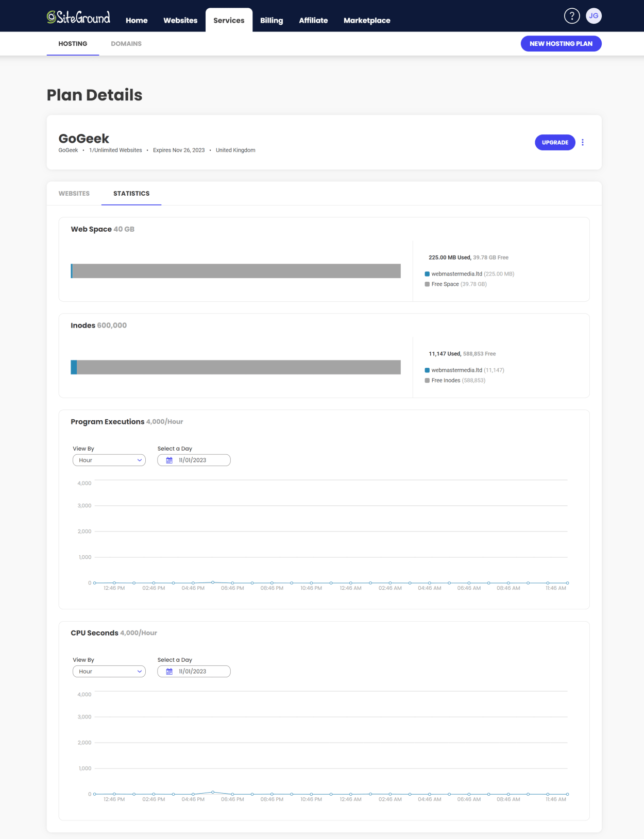Click 'Expires Nov 26, 2023' text
This screenshot has height=839, width=644.
tap(179, 150)
